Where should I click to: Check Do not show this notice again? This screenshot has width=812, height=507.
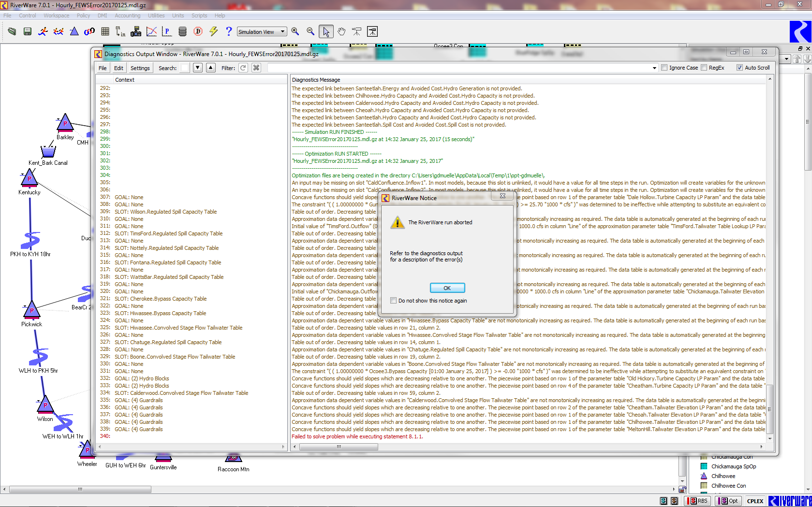pyautogui.click(x=394, y=301)
